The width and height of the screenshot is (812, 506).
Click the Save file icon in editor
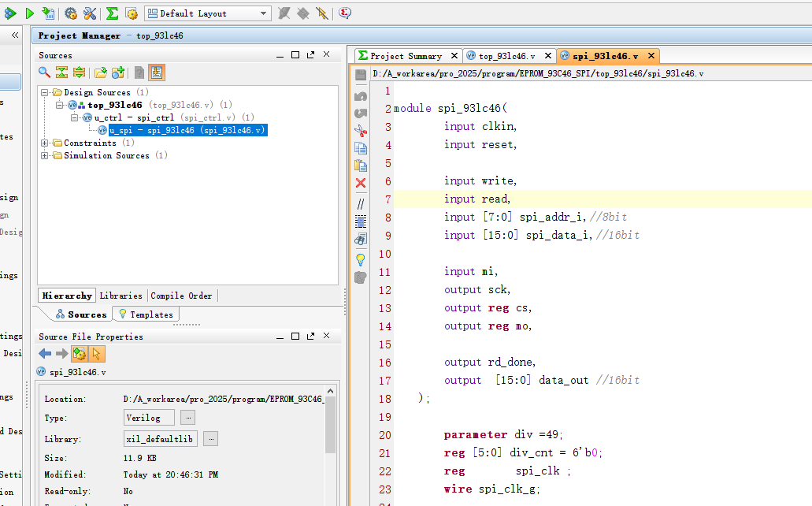[361, 75]
